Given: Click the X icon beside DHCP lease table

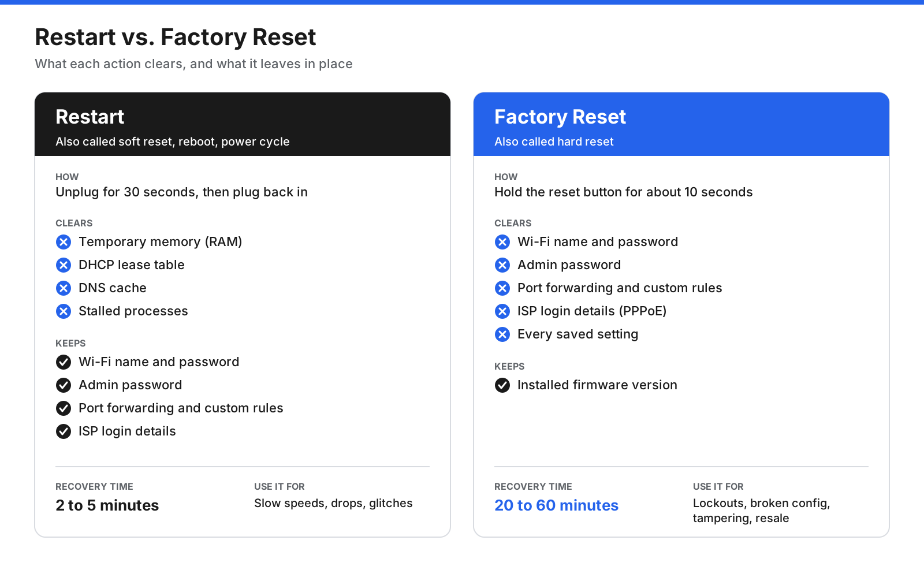Looking at the screenshot, I should coord(64,265).
